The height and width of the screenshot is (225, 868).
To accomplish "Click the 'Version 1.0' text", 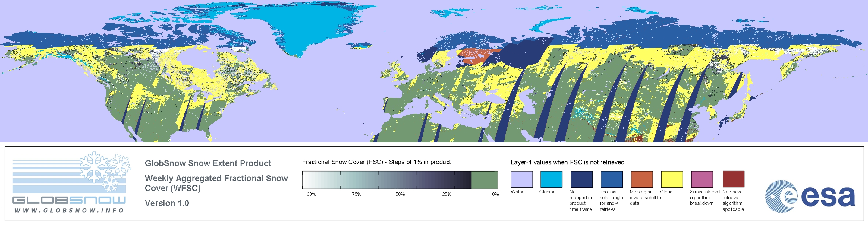I will 167,203.
